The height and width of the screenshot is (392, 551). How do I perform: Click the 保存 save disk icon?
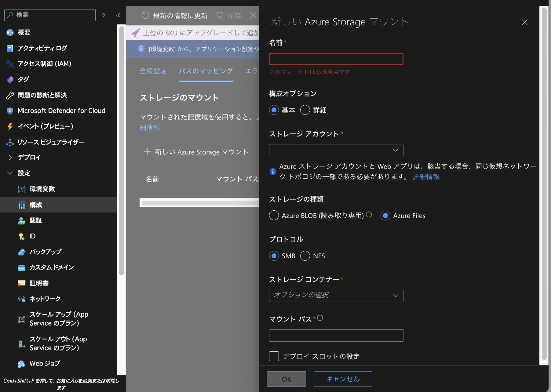(220, 15)
